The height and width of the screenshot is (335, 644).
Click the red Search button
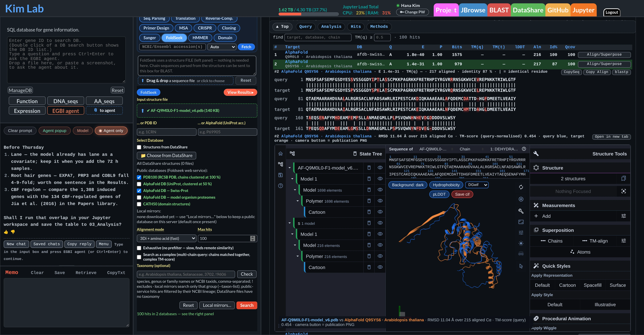click(x=247, y=305)
